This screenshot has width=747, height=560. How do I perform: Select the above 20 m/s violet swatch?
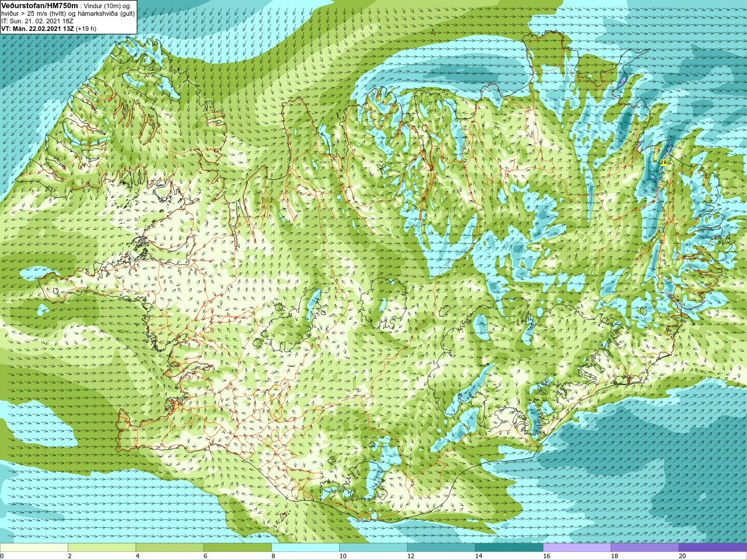point(713,548)
